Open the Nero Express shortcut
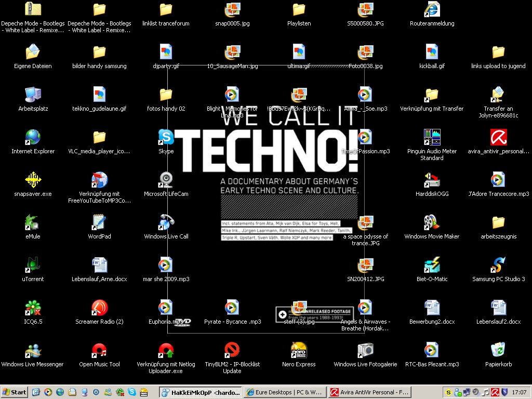The image size is (532, 399). [299, 350]
